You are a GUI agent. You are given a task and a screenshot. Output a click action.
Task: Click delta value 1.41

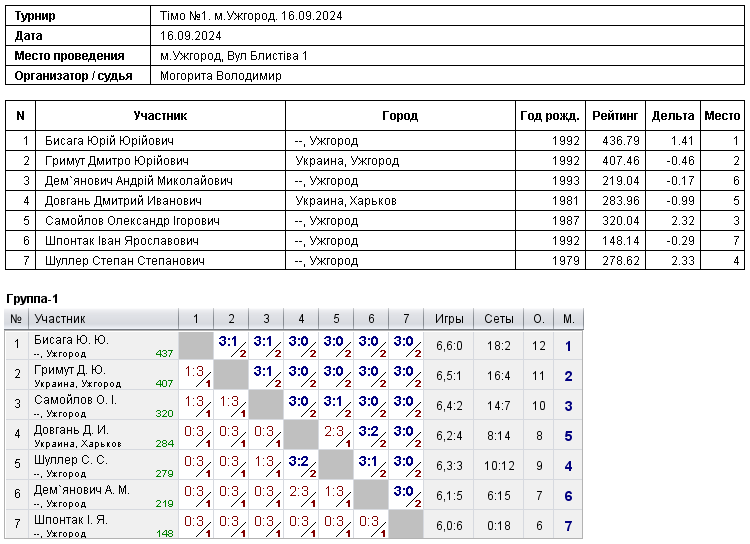pos(682,141)
